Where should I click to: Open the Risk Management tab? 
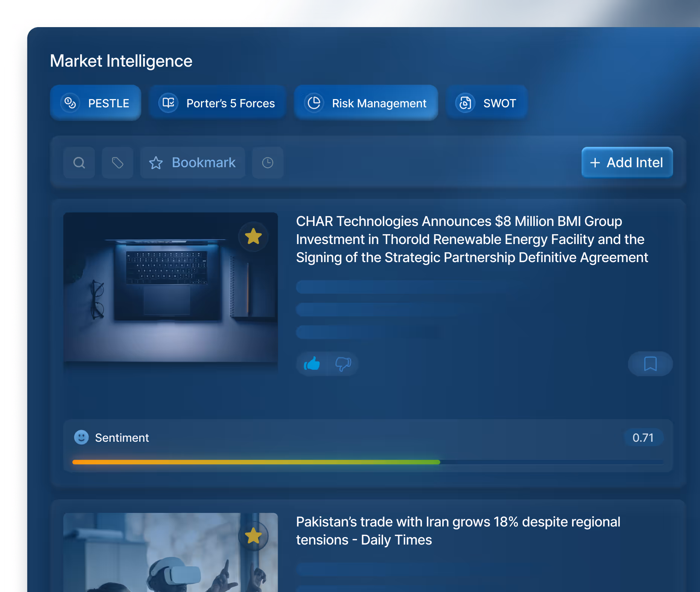(x=366, y=103)
